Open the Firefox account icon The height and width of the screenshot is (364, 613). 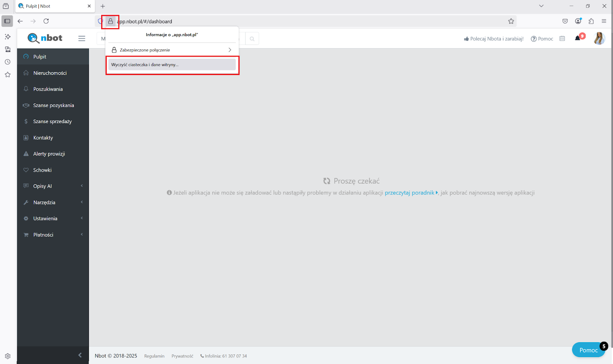[x=578, y=21]
